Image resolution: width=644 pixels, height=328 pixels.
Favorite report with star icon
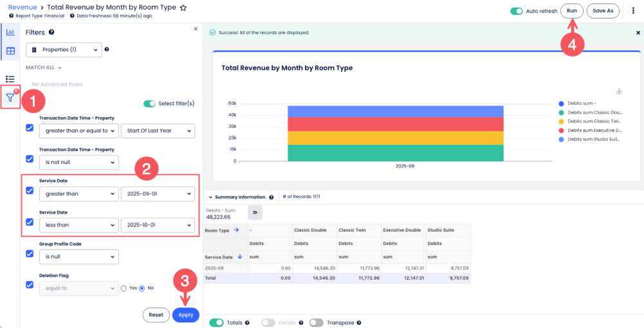(x=183, y=8)
